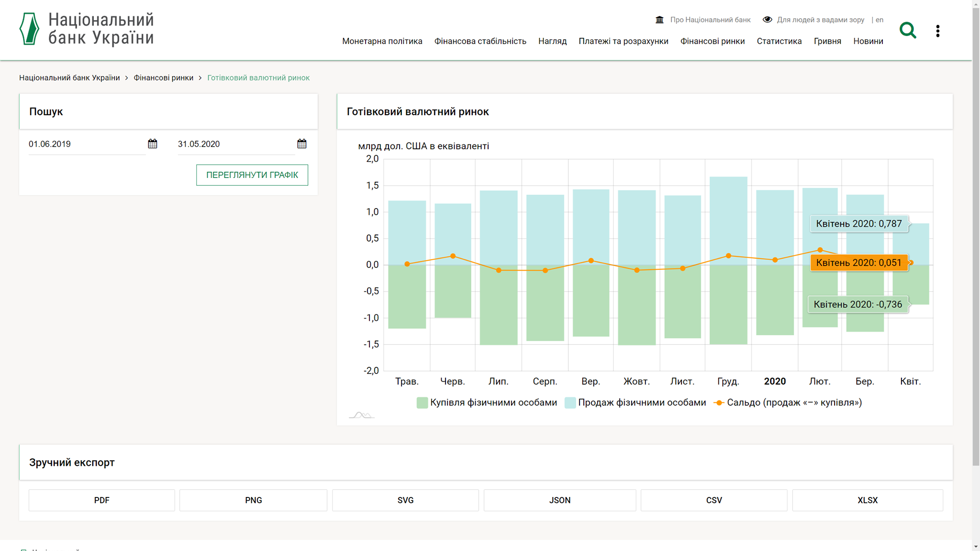Image resolution: width=980 pixels, height=551 pixels.
Task: Export data as CSV
Action: pos(714,500)
